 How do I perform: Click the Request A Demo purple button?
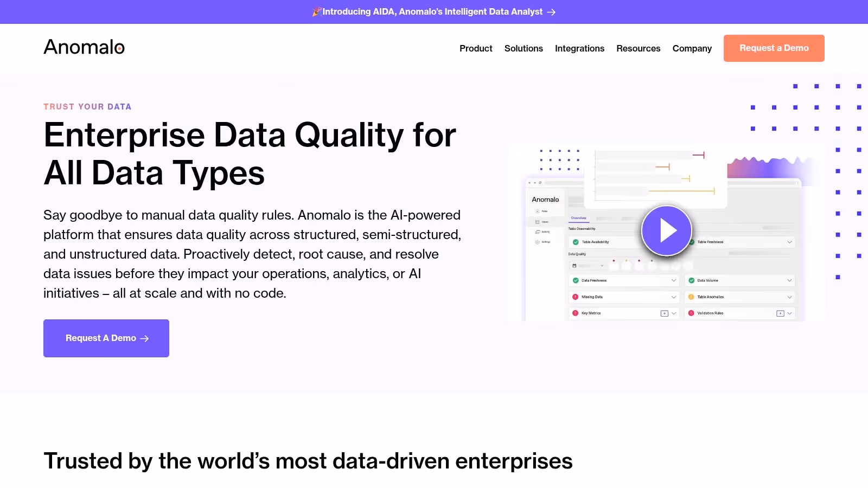(x=106, y=338)
